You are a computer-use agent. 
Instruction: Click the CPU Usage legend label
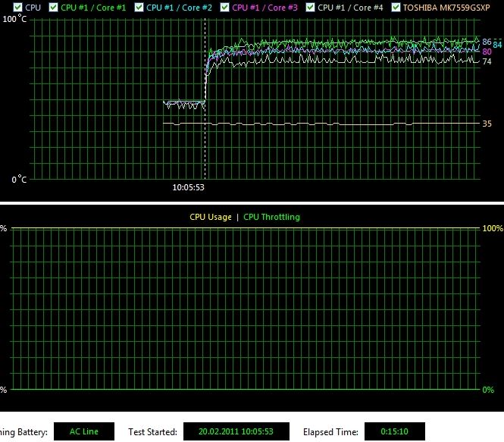point(210,217)
